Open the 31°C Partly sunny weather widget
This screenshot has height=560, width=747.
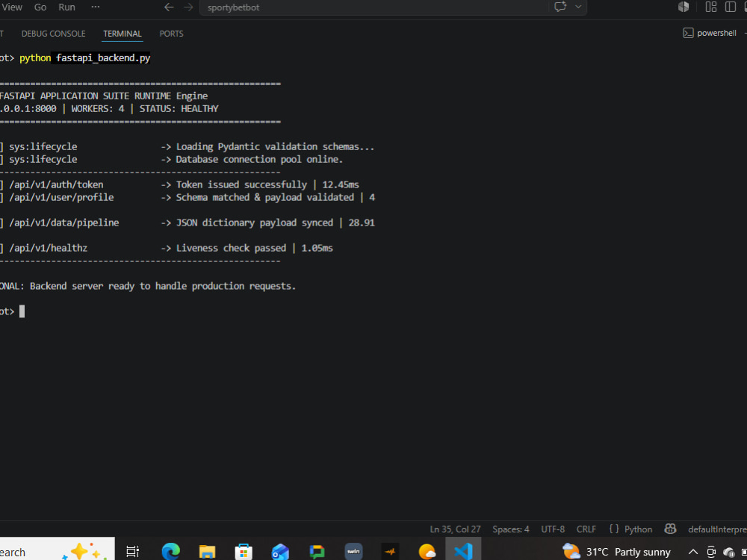(616, 552)
